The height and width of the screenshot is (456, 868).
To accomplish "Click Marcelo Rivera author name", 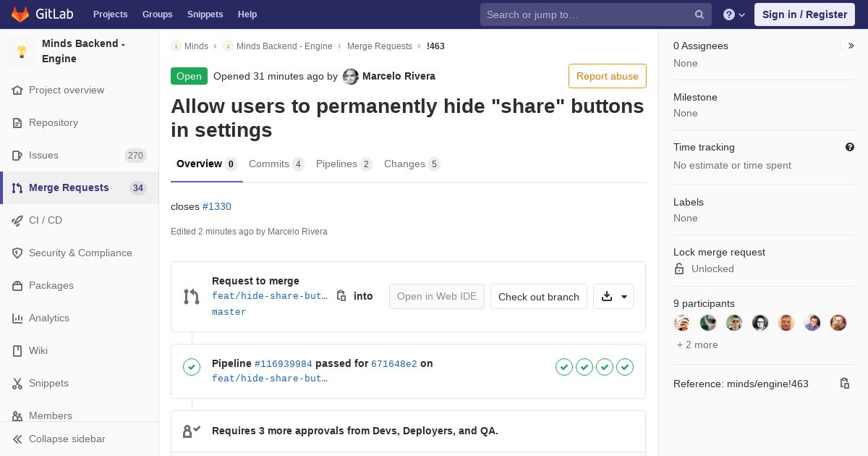I will pyautogui.click(x=399, y=76).
